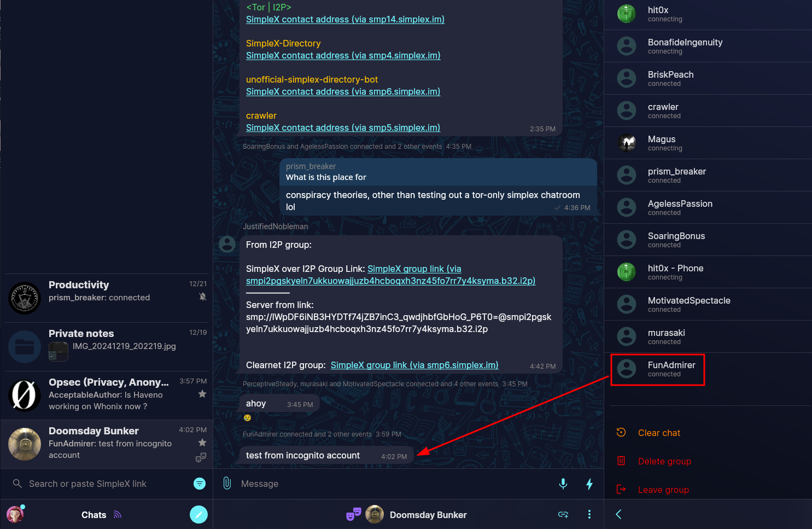Click incognito icon on Doomsday Bunker chat row
Viewport: 812px width, 529px height.
(x=201, y=457)
